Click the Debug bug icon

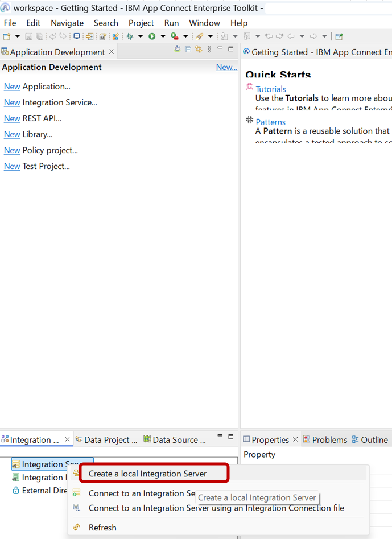130,36
